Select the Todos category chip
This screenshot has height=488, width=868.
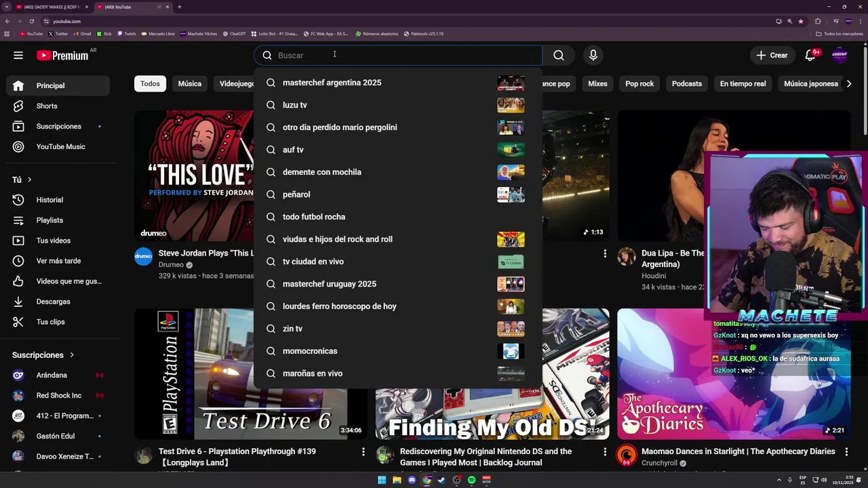150,83
